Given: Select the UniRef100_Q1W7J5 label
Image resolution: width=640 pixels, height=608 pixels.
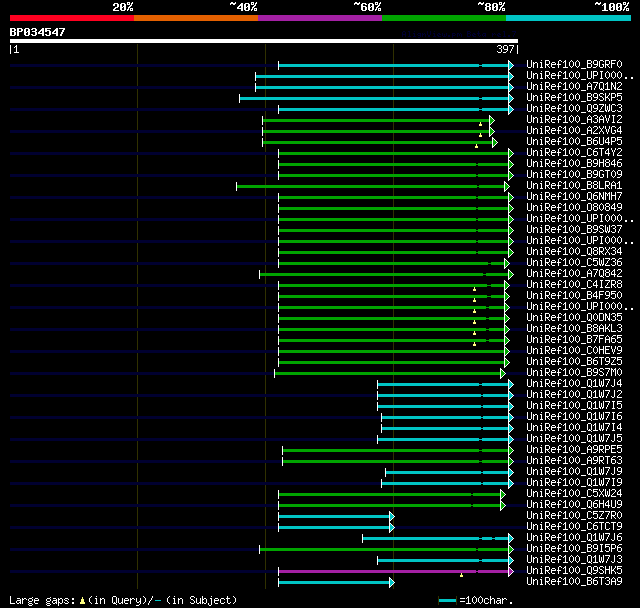Looking at the screenshot, I should tap(574, 439).
